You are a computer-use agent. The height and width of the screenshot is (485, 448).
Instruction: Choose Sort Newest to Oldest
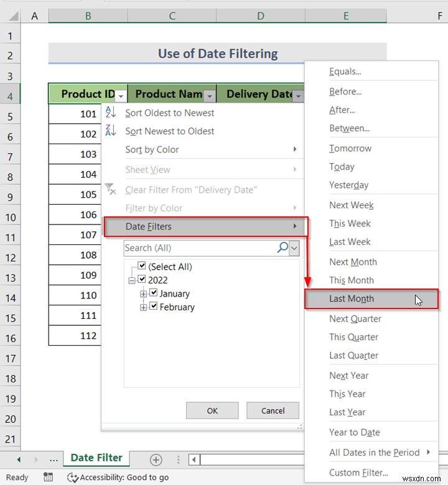point(169,131)
